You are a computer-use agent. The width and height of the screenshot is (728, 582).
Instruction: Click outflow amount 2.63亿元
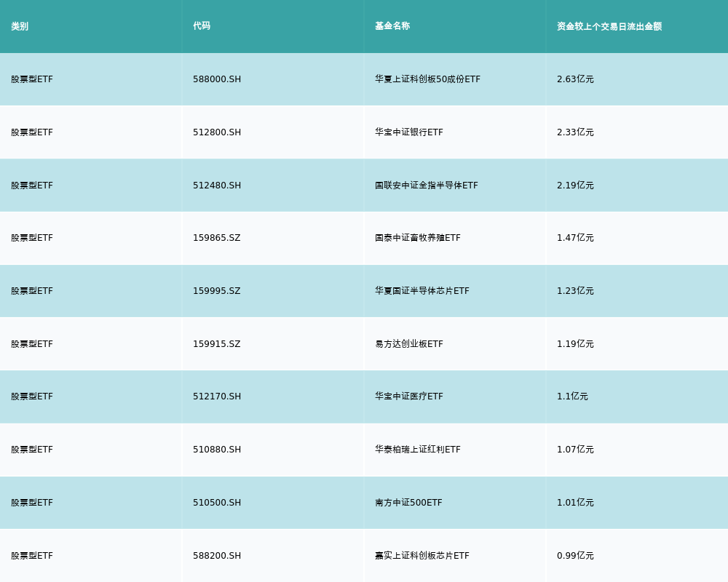tap(575, 79)
